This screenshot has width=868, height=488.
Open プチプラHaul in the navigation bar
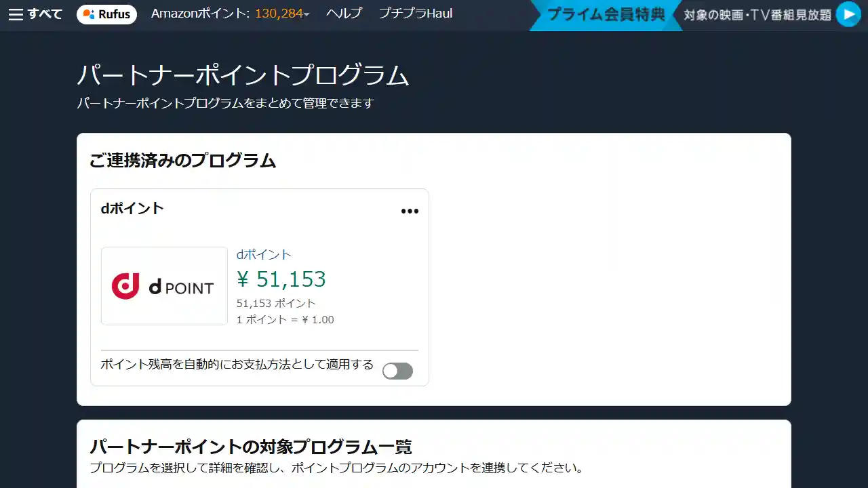pos(415,14)
